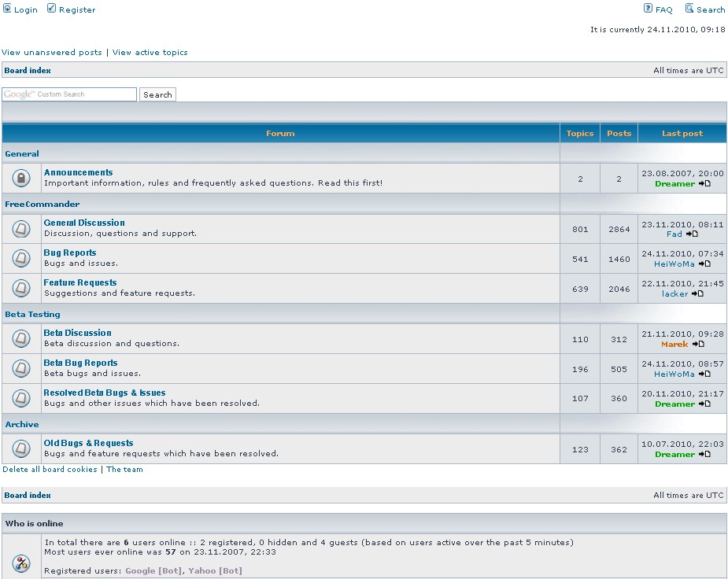Screen dimensions: 728x579
Task: View unanswered posts
Action: [x=51, y=53]
